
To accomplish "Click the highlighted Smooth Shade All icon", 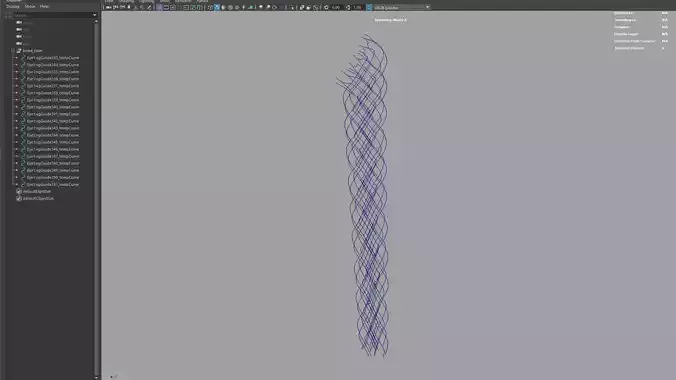I will tap(217, 7).
